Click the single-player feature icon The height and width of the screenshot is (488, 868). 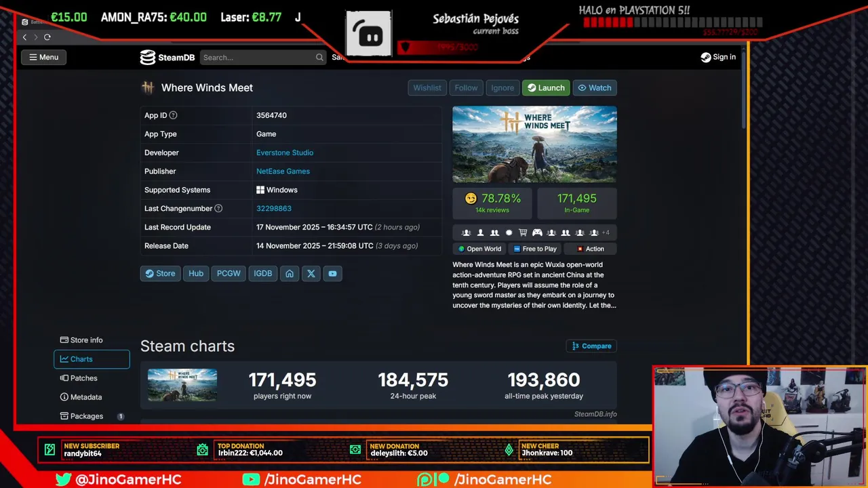[481, 232]
